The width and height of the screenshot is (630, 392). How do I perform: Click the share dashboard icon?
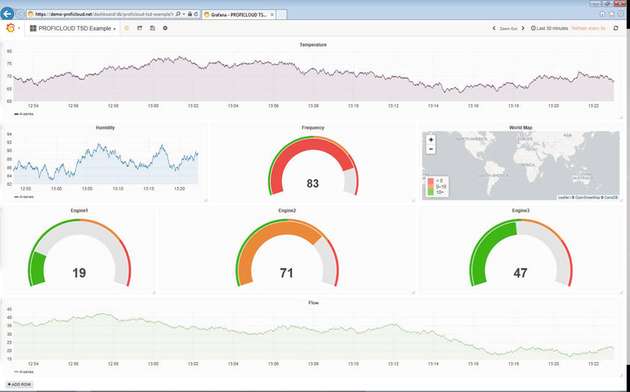[x=139, y=28]
